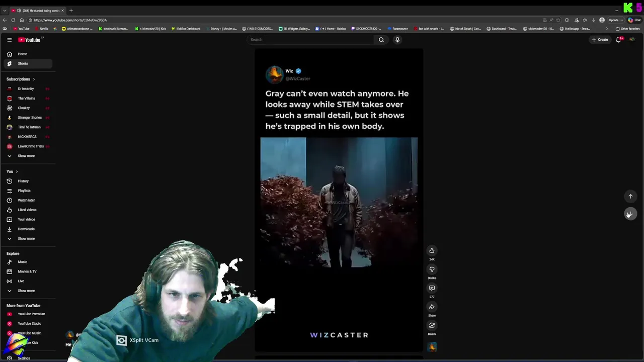This screenshot has width=644, height=362.
Task: Expand the You section chevron
Action: pyautogui.click(x=17, y=171)
